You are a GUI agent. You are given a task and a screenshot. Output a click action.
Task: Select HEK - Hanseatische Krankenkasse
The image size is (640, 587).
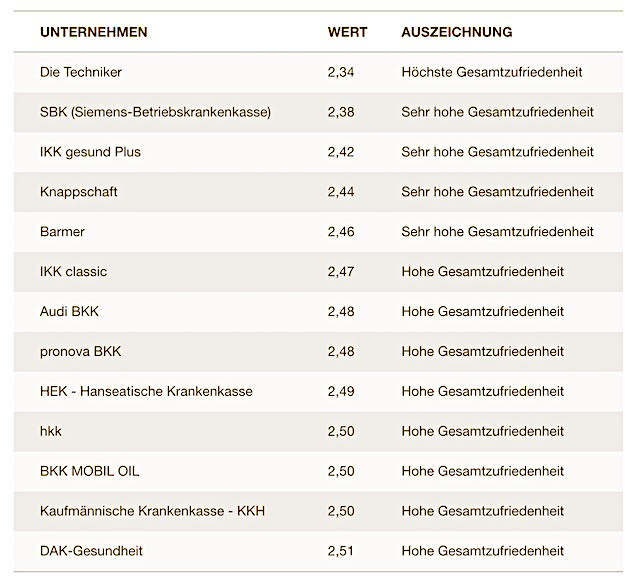(146, 391)
